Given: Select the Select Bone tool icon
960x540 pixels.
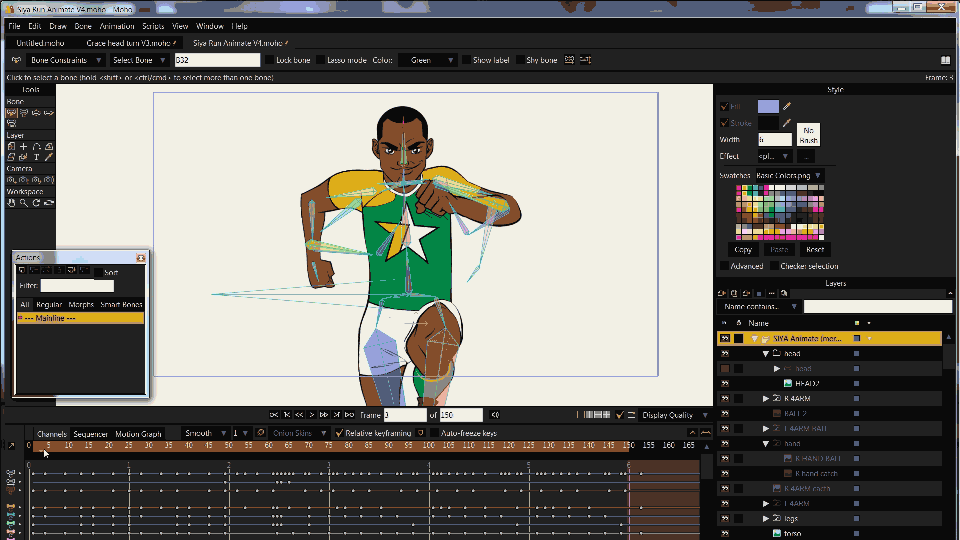Looking at the screenshot, I should pyautogui.click(x=11, y=113).
